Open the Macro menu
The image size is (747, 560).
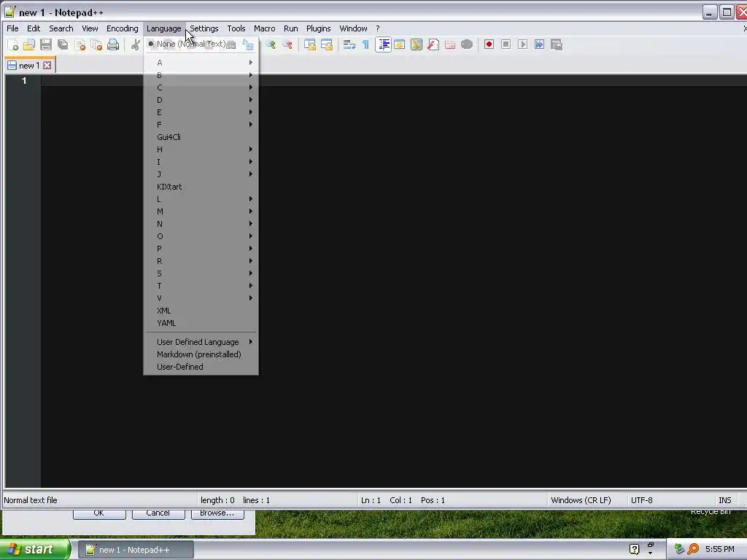(x=264, y=28)
